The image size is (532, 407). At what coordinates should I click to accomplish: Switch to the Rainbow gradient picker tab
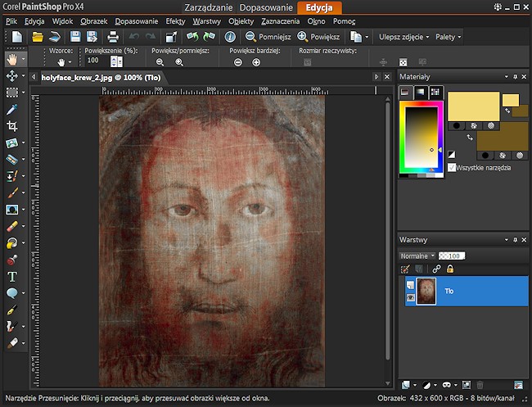click(421, 92)
